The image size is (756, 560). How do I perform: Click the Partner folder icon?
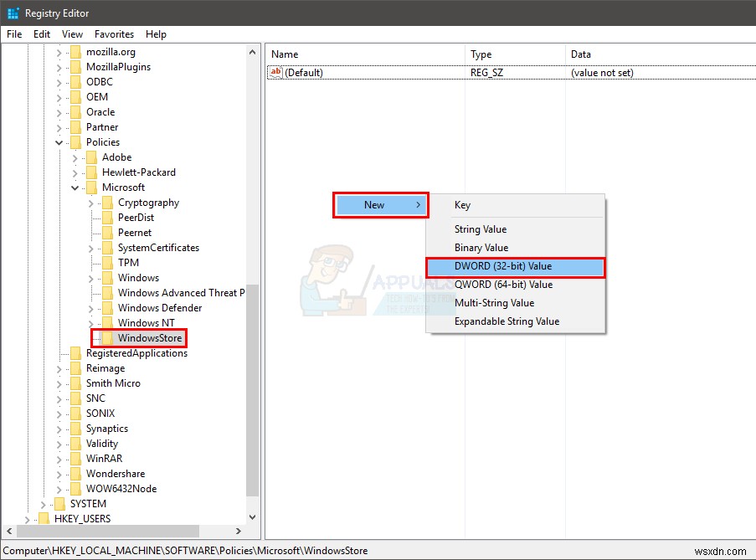tap(75, 127)
